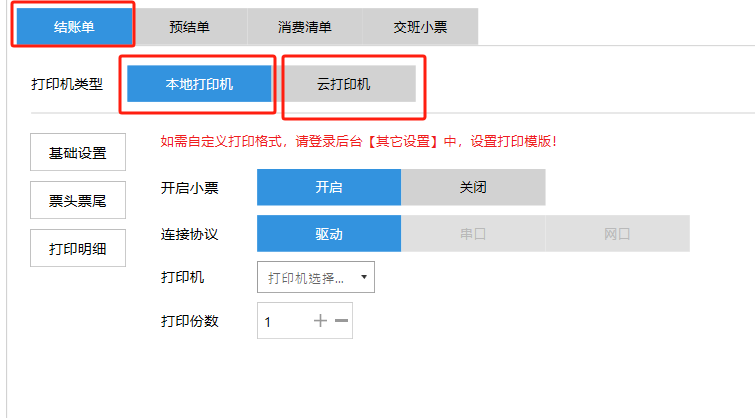Select 串口 connection protocol
Image resolution: width=755 pixels, height=418 pixels.
tap(473, 234)
